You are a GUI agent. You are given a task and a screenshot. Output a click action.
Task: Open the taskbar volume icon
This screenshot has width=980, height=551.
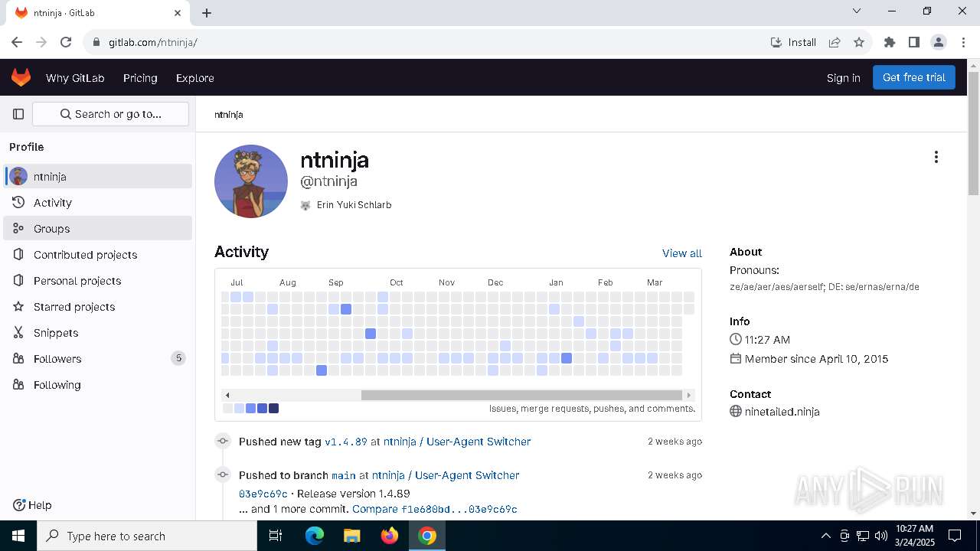click(x=881, y=536)
